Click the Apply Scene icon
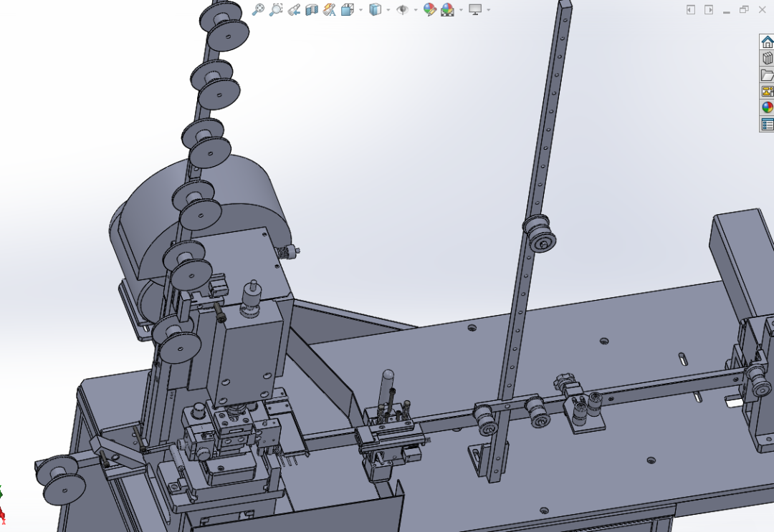Screen dimensions: 774x532 click(448, 9)
